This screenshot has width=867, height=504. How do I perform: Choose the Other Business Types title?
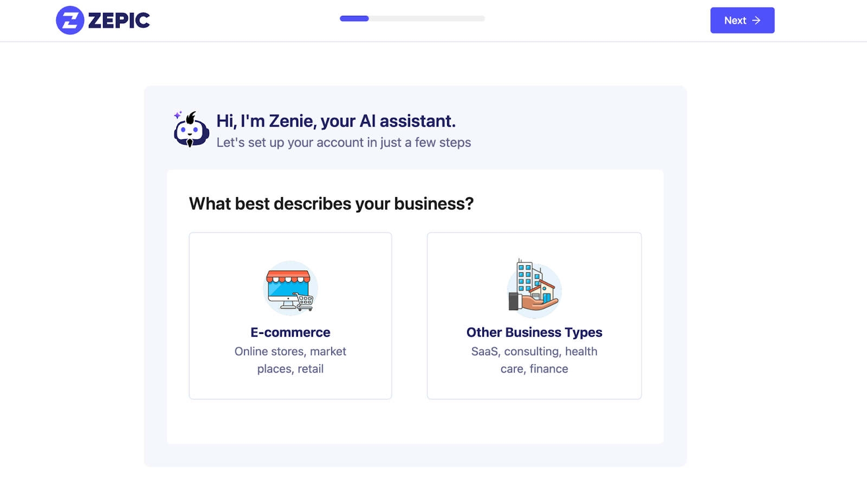click(x=534, y=332)
